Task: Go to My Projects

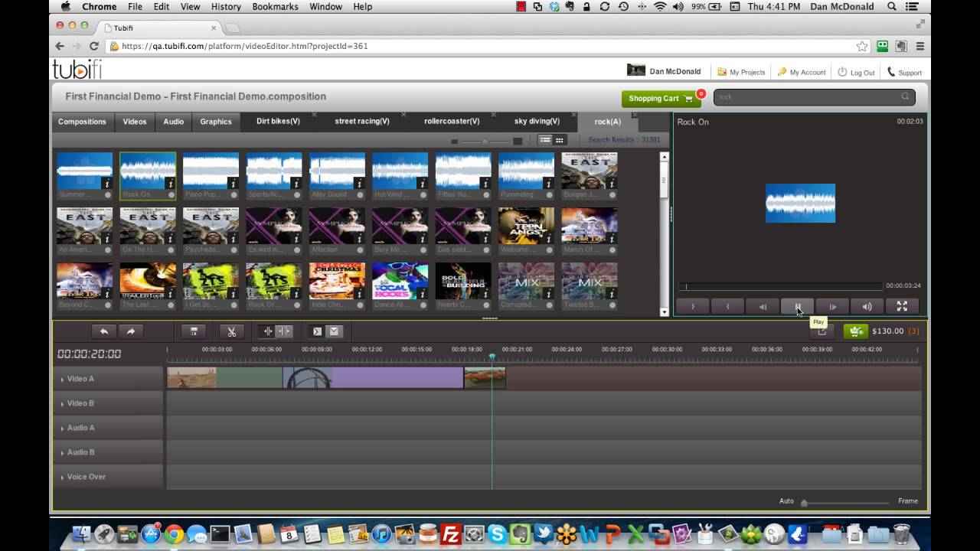Action: 742,72
